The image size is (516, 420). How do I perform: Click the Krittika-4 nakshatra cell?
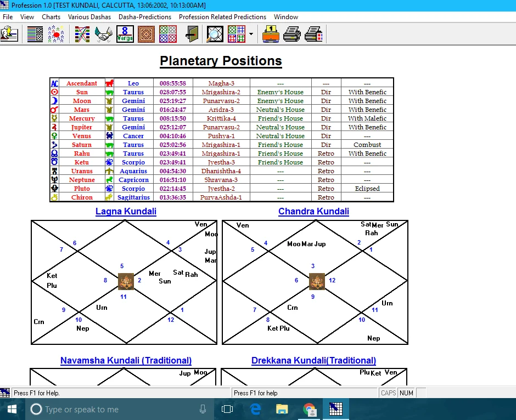pyautogui.click(x=221, y=118)
